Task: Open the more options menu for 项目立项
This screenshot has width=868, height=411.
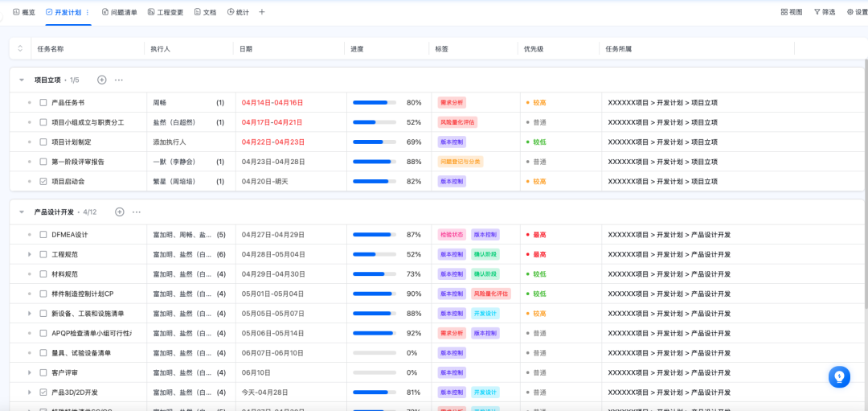Action: (x=119, y=80)
